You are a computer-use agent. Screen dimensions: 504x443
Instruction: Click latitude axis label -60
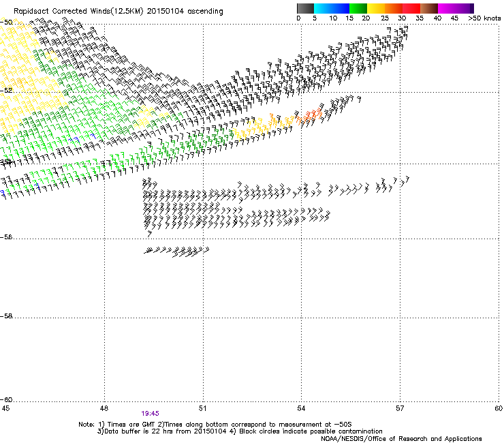coord(6,399)
